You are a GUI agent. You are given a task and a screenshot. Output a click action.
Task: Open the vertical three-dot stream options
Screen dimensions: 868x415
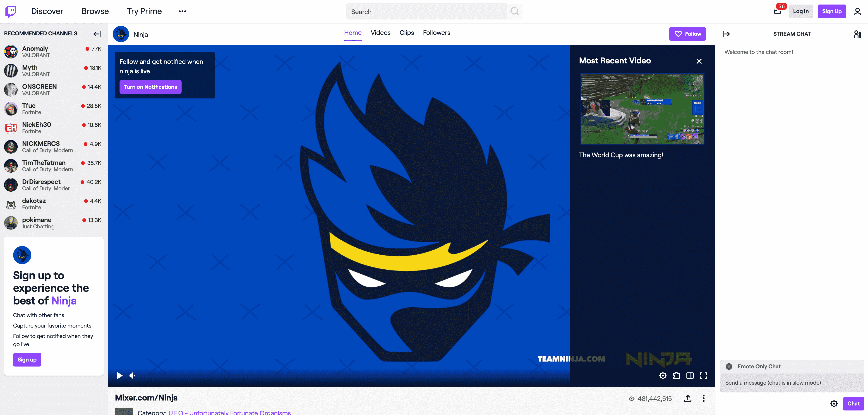(704, 398)
